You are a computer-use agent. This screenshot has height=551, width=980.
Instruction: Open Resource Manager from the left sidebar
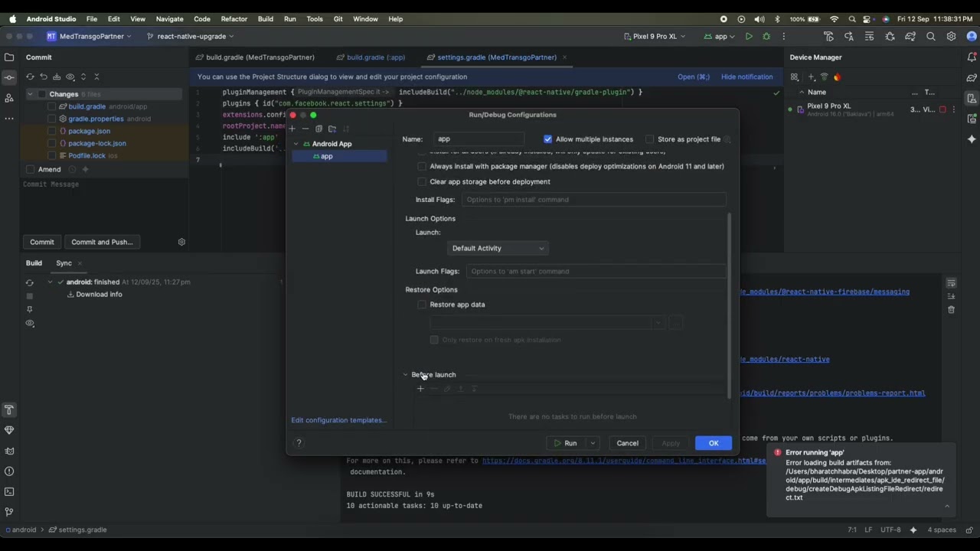click(9, 98)
